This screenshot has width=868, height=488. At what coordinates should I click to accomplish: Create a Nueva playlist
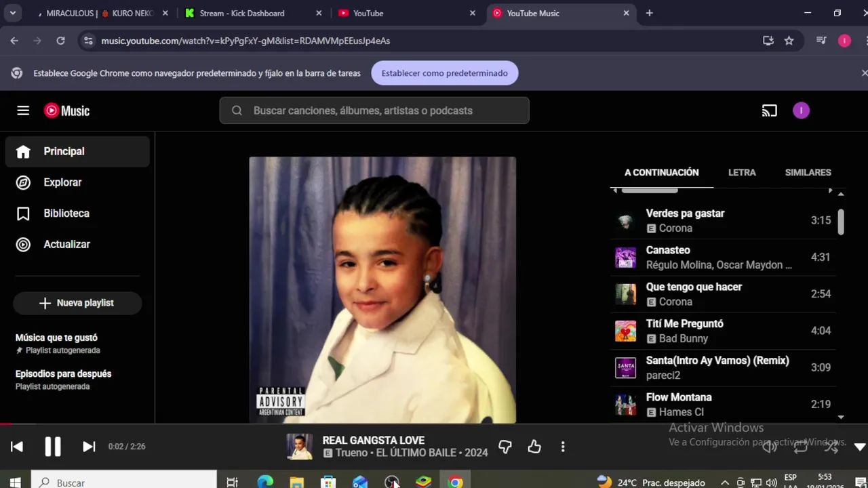pyautogui.click(x=77, y=303)
